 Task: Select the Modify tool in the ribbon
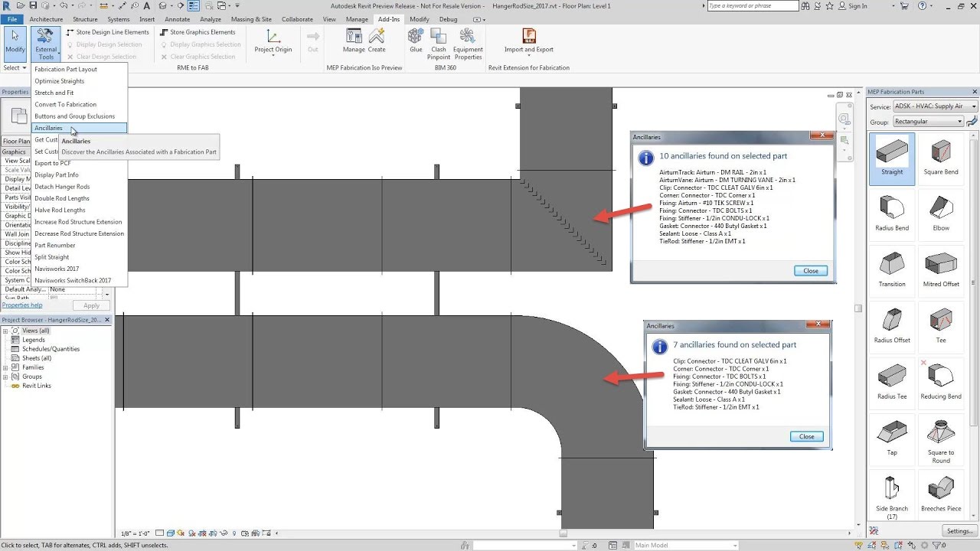[x=15, y=44]
